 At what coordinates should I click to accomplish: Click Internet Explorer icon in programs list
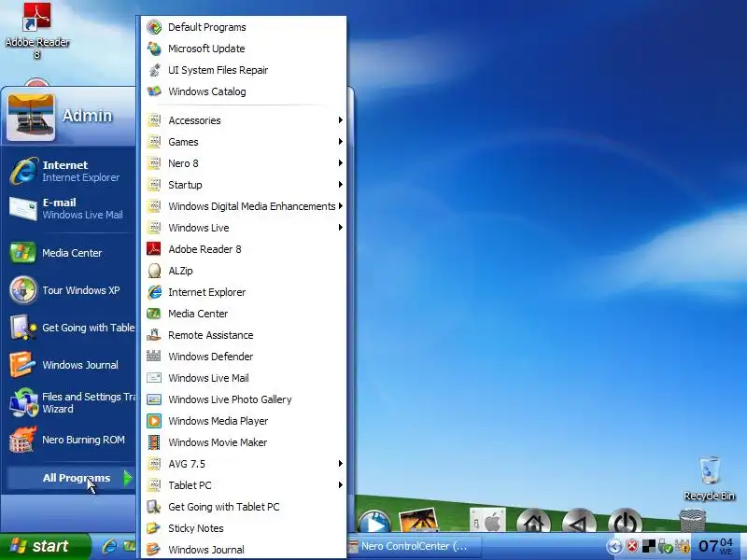(154, 292)
